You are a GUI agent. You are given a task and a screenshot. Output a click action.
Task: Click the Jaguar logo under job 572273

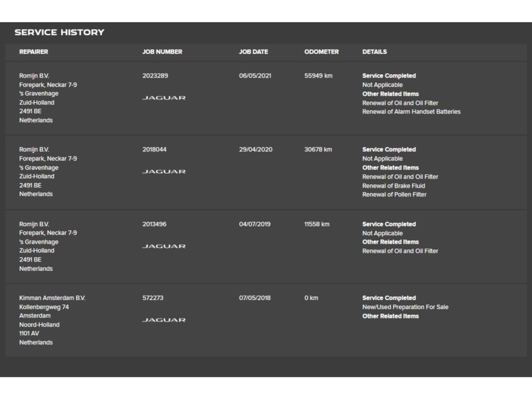[x=164, y=320]
